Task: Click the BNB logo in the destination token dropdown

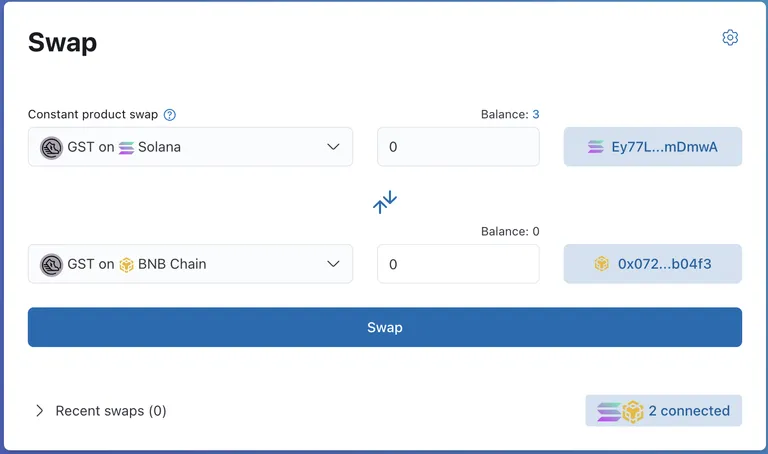Action: click(126, 265)
